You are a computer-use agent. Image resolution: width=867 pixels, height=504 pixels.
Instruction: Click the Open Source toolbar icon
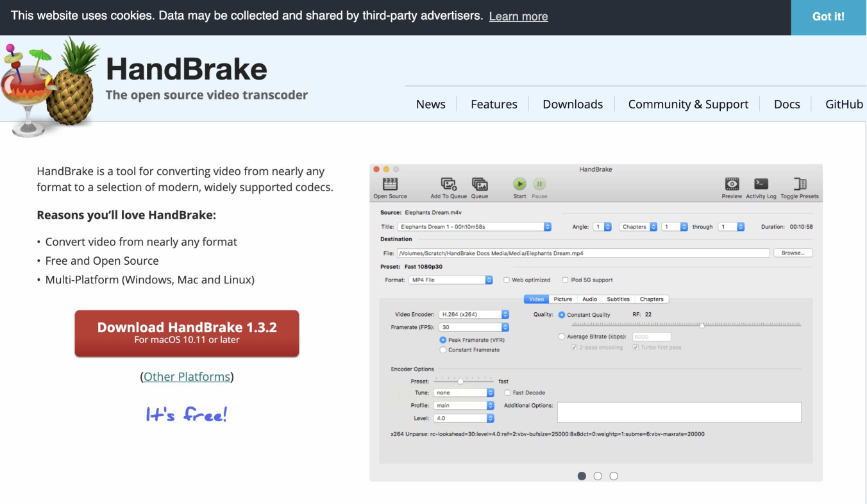click(390, 184)
